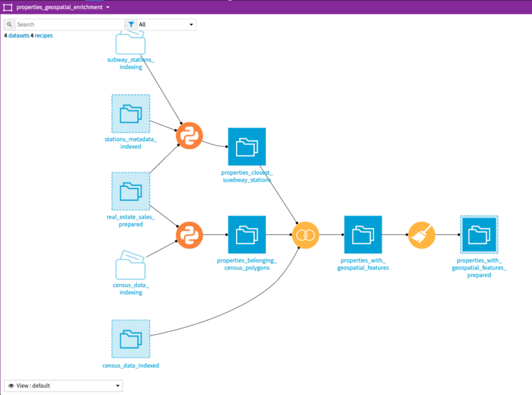Click the flow zone icon in header
Image resolution: width=532 pixels, height=395 pixels.
8,7
